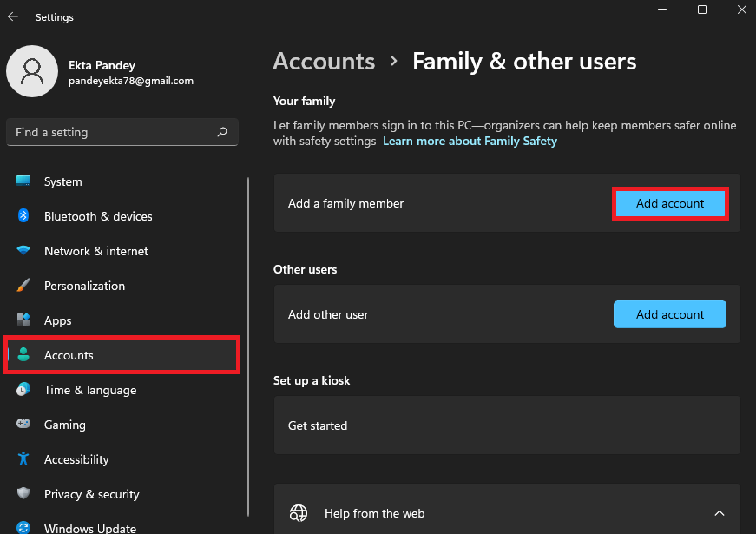Click the System monitor icon in sidebar

23,181
